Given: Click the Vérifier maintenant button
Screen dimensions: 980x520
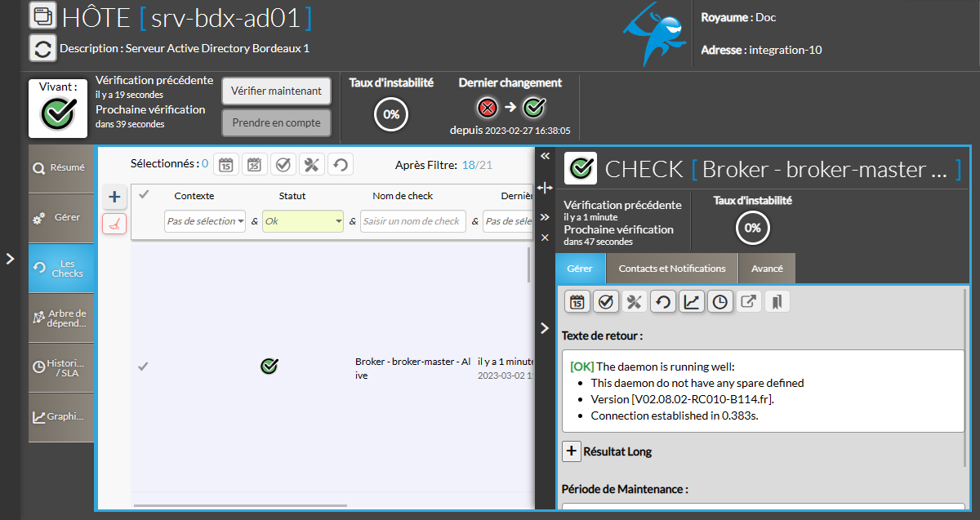Looking at the screenshot, I should tap(276, 91).
